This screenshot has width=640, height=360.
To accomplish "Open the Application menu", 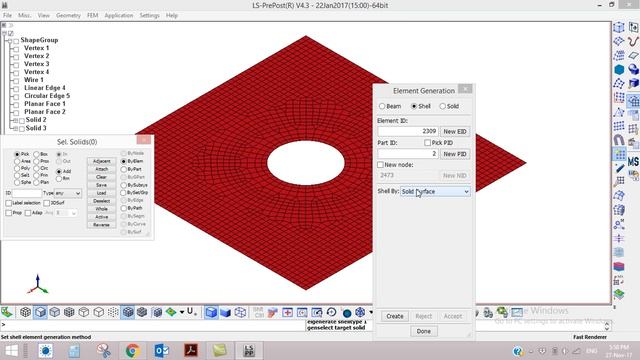I will 119,16.
